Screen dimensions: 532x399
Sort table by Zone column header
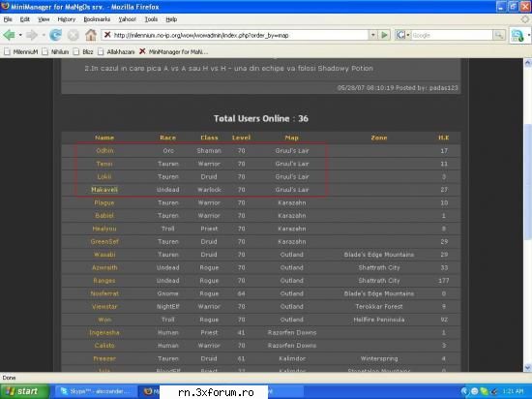click(379, 138)
